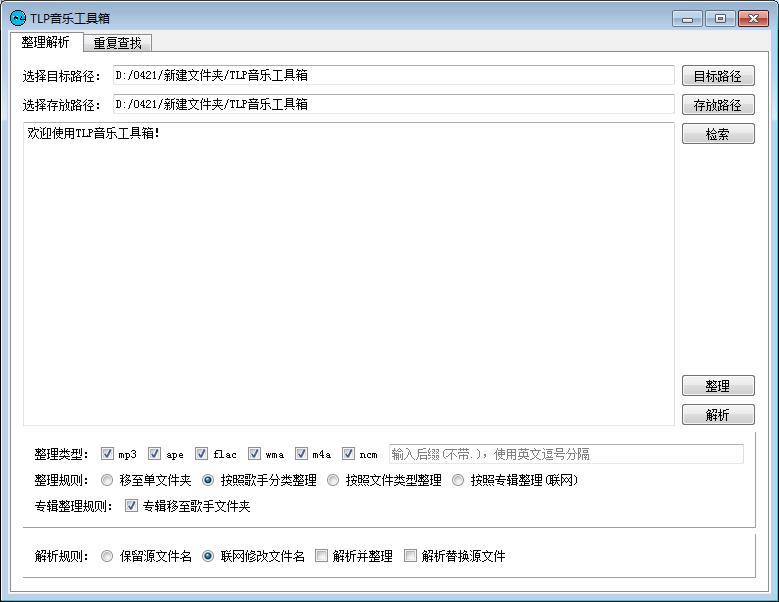The image size is (779, 602).
Task: Disable the m4a file type checkbox
Action: point(301,453)
